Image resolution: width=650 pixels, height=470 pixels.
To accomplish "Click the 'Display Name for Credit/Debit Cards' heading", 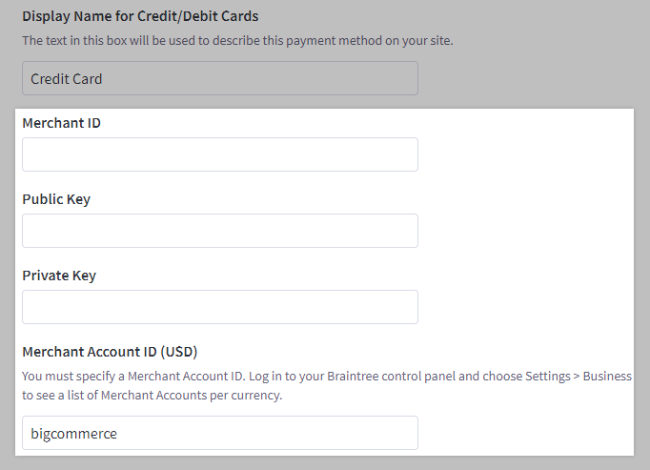I will tap(140, 16).
